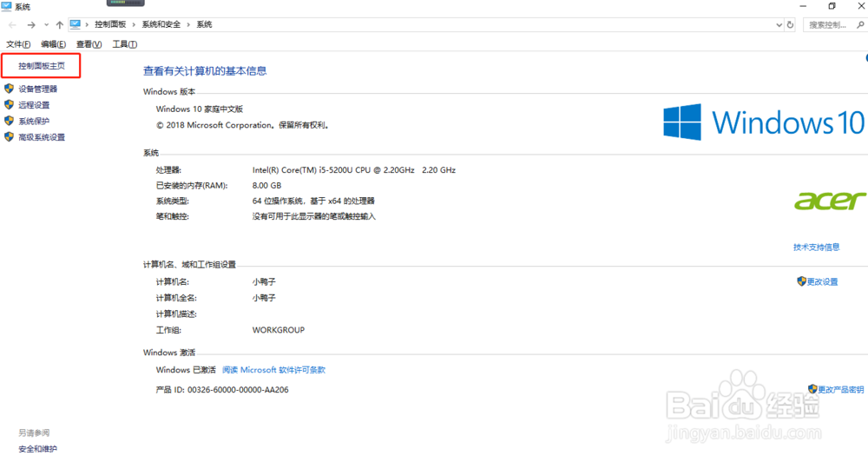Select the Windows 已激活 status text

click(186, 369)
